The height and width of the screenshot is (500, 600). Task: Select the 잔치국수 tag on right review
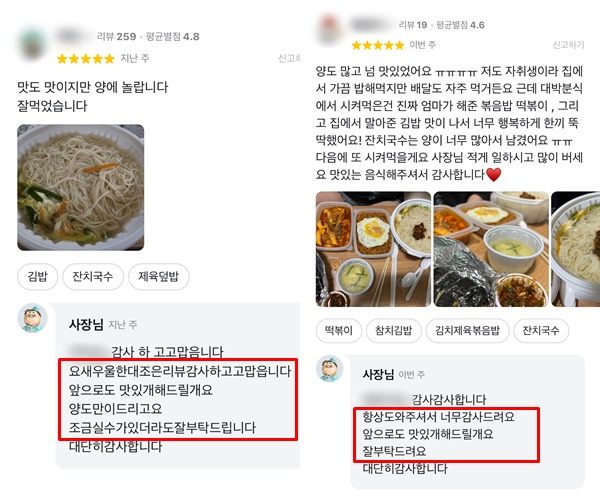tap(541, 331)
